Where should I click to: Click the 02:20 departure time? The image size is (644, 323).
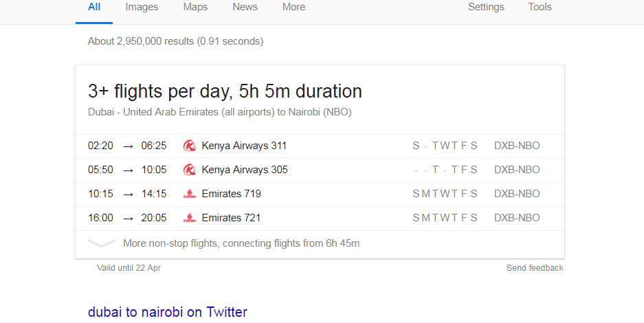point(100,146)
